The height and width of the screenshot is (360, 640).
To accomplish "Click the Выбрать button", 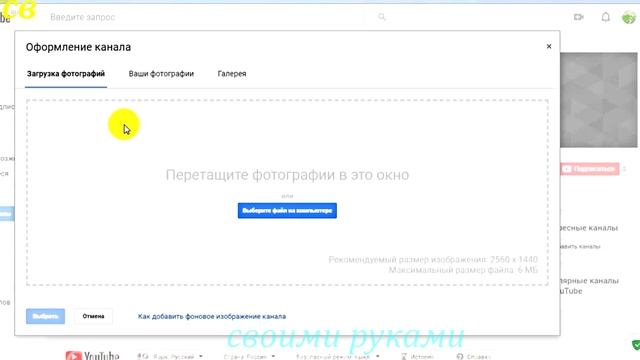I will (45, 316).
